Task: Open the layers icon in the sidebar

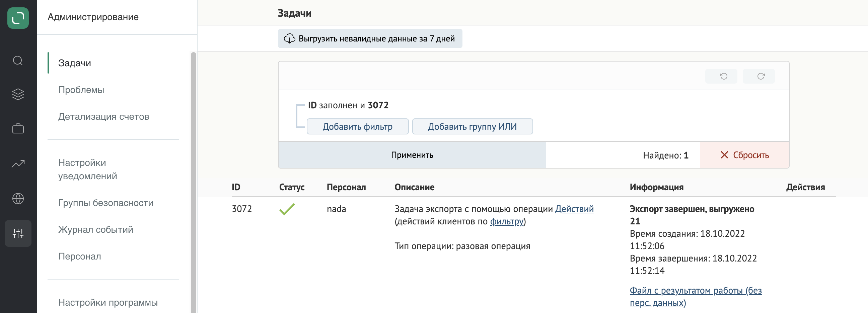Action: click(x=18, y=94)
